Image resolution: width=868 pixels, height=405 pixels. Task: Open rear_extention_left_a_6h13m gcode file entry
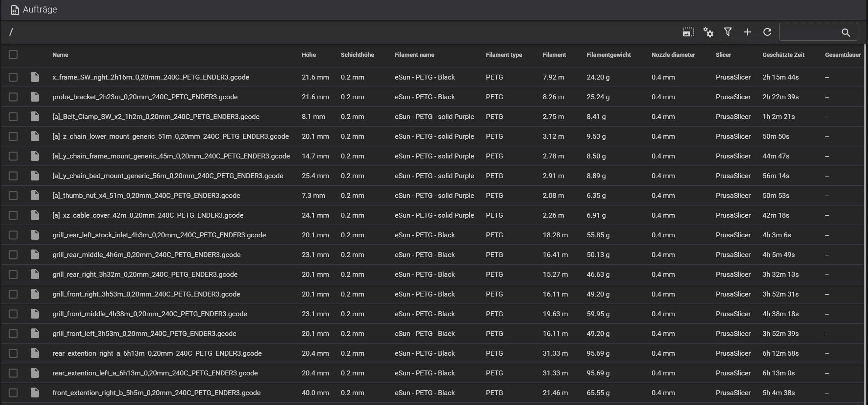pyautogui.click(x=155, y=373)
